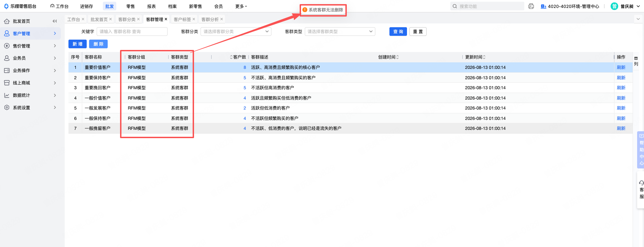Click the 系统设置 gear icon in sidebar
The image size is (644, 247).
7,107
